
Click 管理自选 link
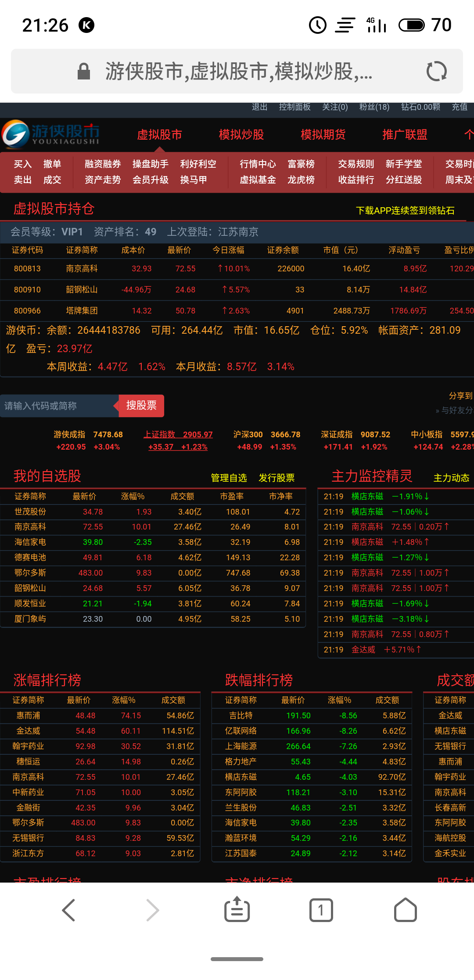(x=229, y=478)
